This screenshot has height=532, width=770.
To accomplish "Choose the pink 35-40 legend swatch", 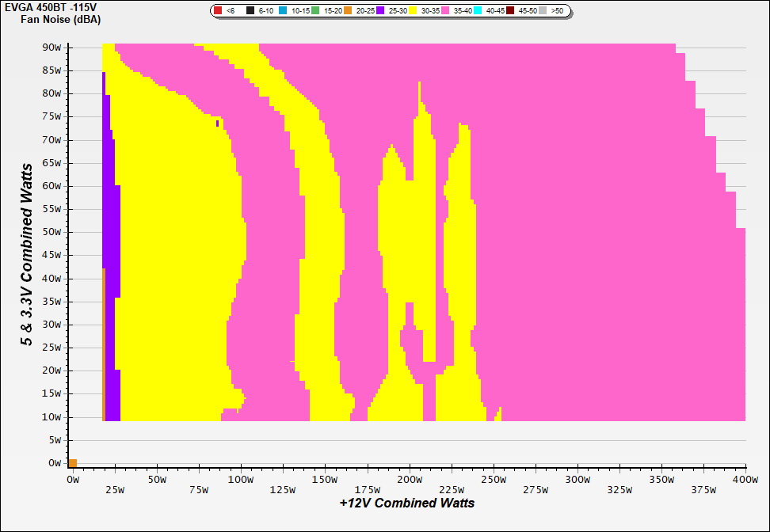I will pos(445,11).
